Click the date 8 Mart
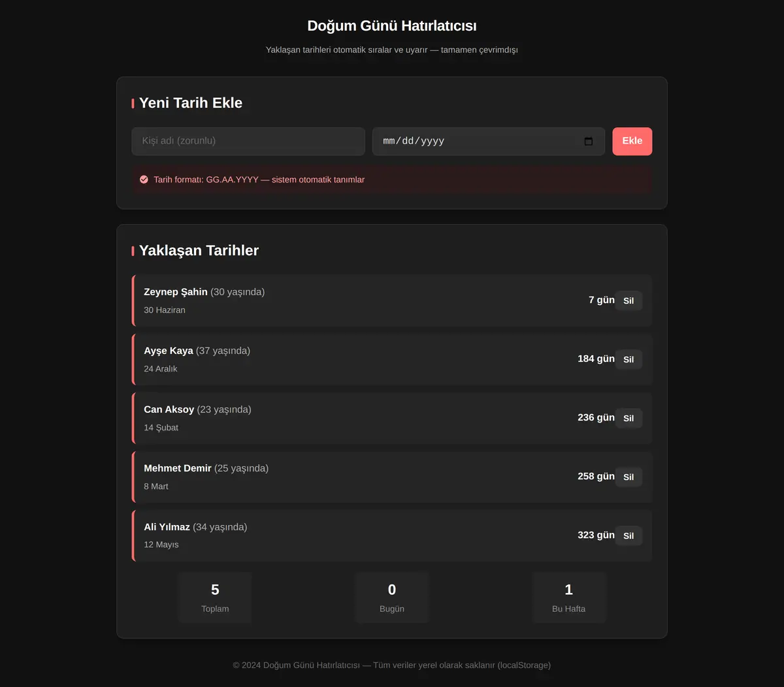Screen dimensions: 784x687 click(x=156, y=487)
